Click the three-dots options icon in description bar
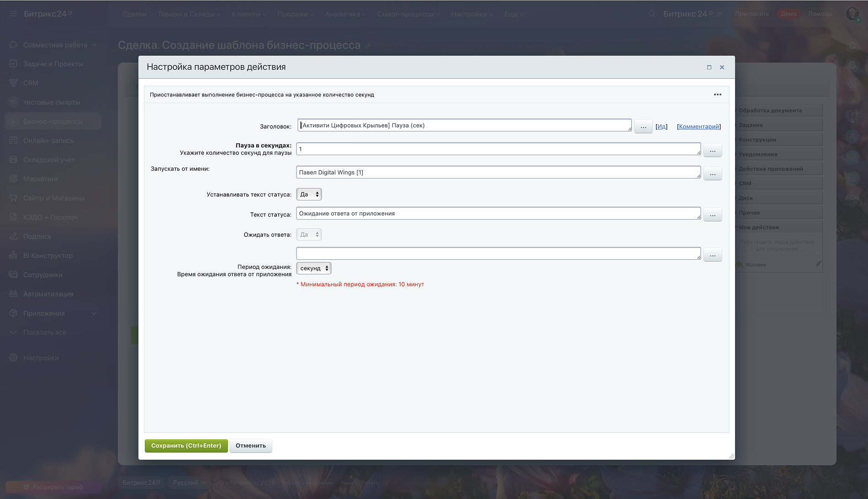The image size is (868, 499). 717,95
